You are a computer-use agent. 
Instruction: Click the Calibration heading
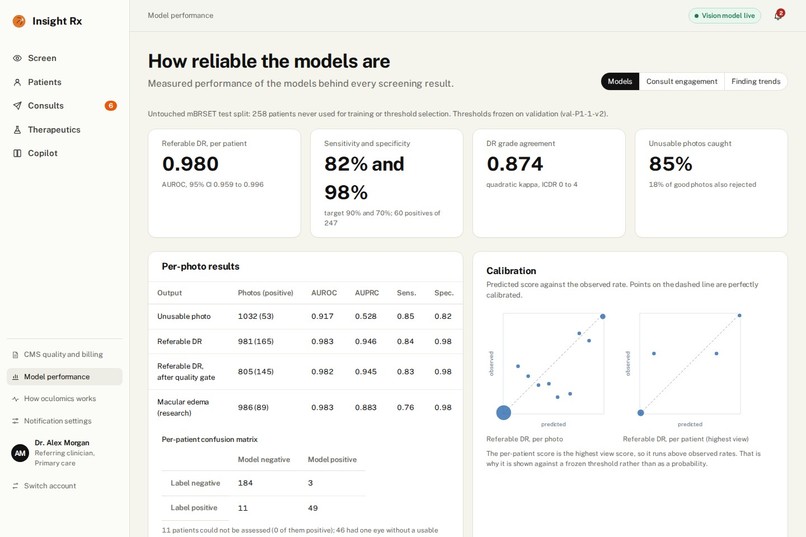tap(511, 271)
